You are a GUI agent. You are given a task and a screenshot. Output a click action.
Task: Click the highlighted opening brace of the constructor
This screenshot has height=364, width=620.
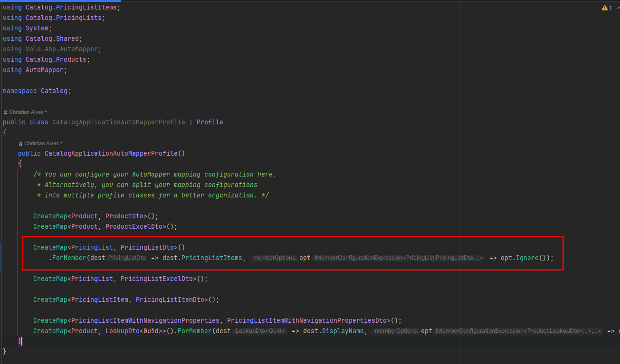[20, 163]
